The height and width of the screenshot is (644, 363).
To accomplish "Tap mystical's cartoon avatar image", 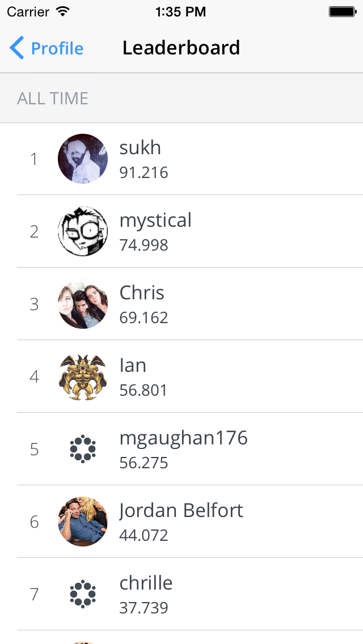I will point(83,231).
